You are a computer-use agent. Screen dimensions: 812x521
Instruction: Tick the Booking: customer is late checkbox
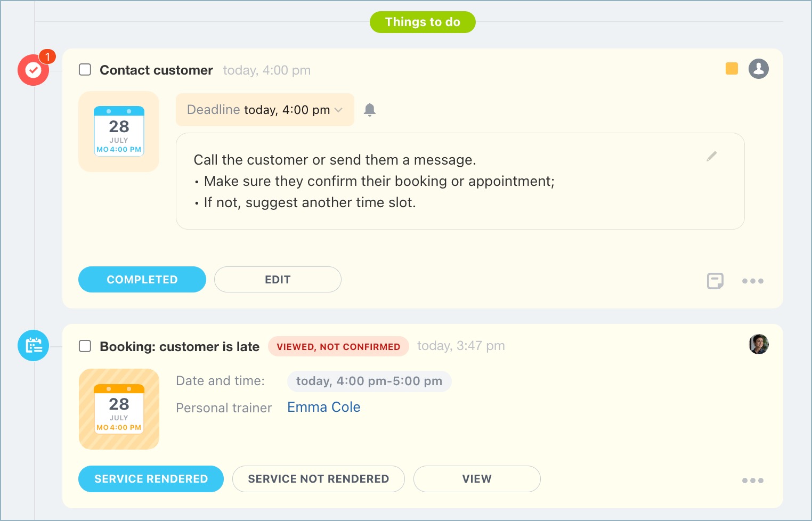85,346
